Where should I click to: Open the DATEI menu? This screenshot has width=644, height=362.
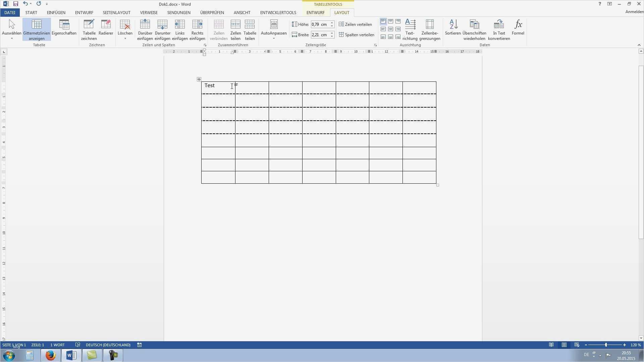(x=9, y=12)
